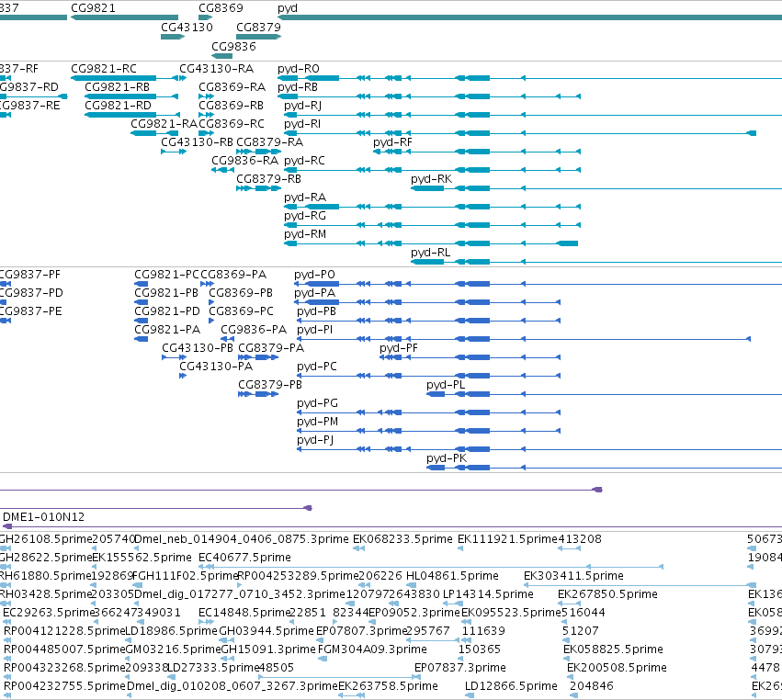Select transcript CG8379-RA
Image resolution: width=782 pixels, height=700 pixels.
(270, 142)
